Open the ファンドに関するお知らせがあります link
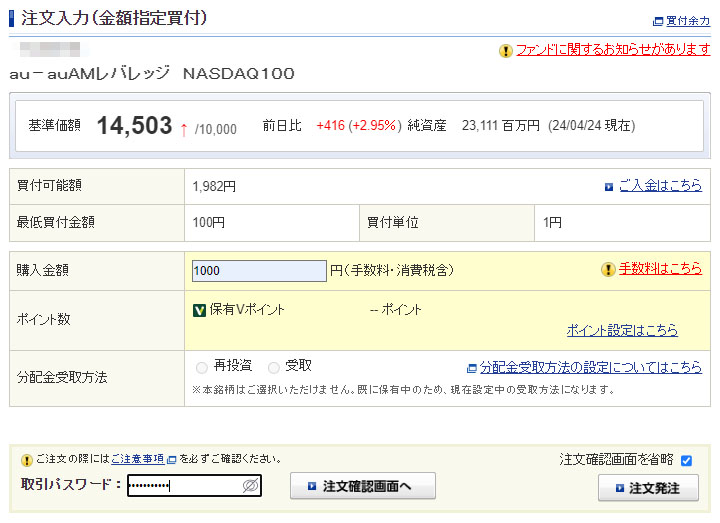This screenshot has height=523, width=720. 612,50
